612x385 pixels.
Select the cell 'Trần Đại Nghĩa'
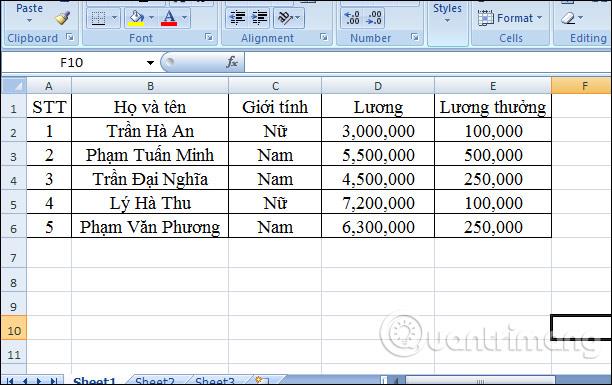coord(150,178)
